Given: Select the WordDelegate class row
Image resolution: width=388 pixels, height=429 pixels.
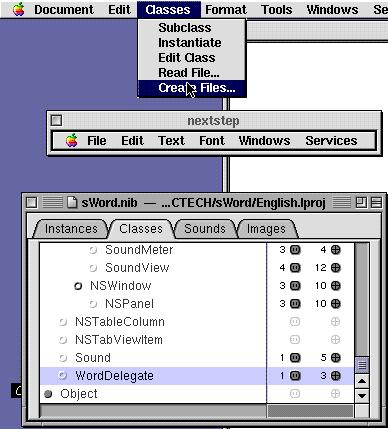Looking at the screenshot, I should [197, 376].
